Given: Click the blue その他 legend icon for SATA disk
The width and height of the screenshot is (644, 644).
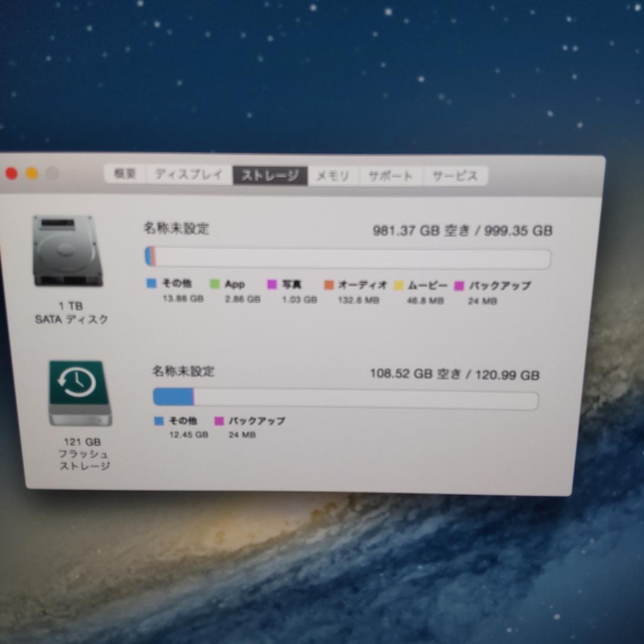Looking at the screenshot, I should point(151,284).
